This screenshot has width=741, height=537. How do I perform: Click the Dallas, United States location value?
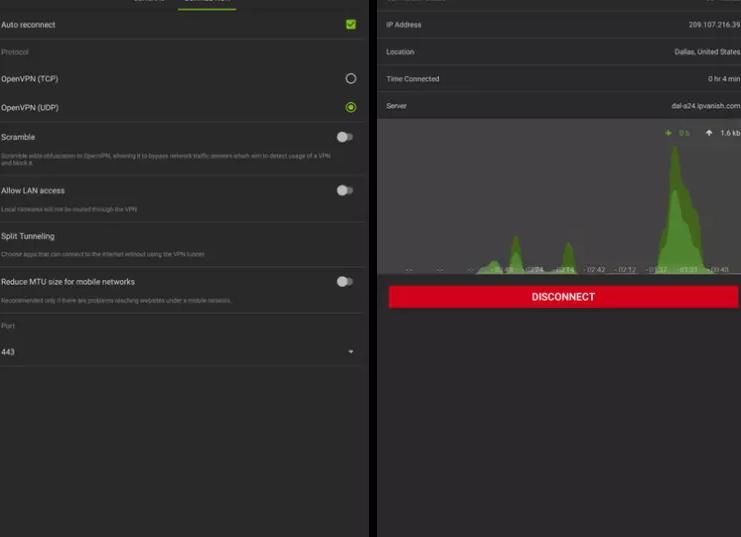pos(707,52)
